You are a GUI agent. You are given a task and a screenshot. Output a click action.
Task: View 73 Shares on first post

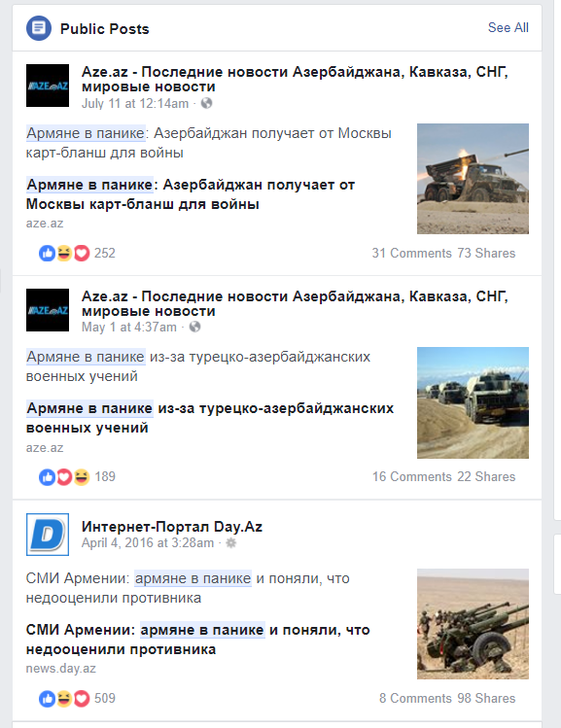pyautogui.click(x=486, y=253)
